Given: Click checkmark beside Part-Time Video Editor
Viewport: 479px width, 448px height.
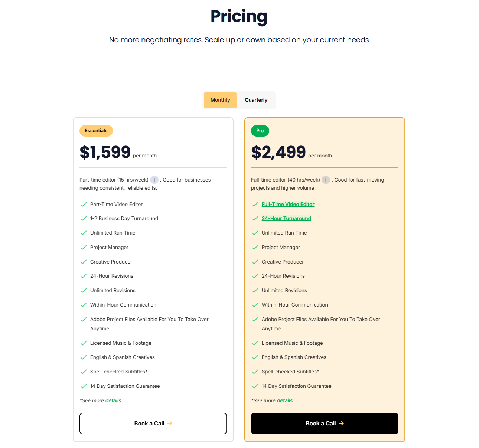Looking at the screenshot, I should point(84,205).
